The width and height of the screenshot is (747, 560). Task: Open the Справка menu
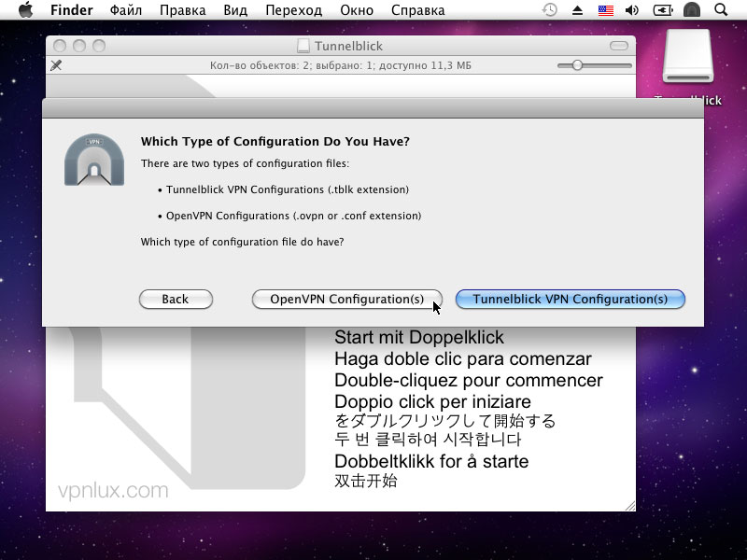pos(417,10)
